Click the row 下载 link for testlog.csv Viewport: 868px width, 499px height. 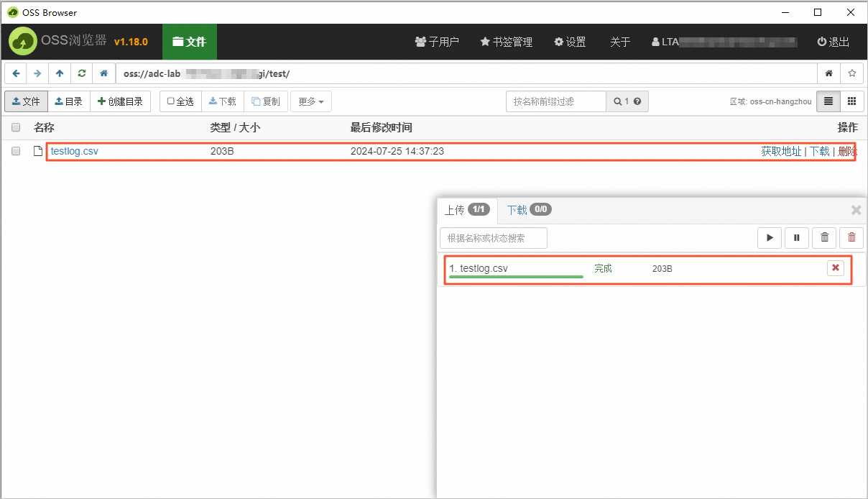tap(819, 151)
